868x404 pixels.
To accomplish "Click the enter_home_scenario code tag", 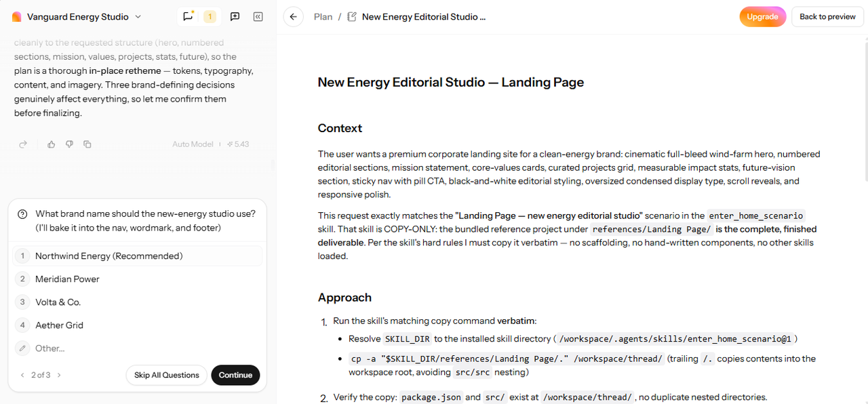I will click(x=756, y=216).
